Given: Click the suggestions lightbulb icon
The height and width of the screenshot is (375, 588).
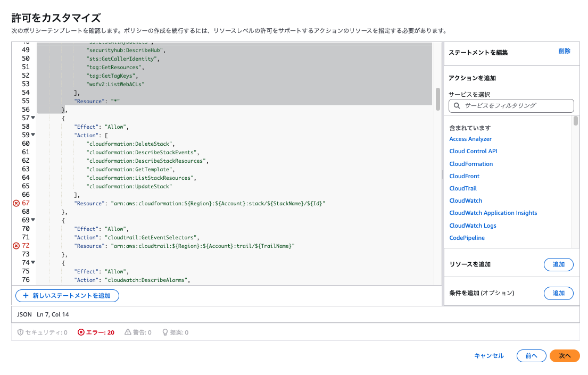Looking at the screenshot, I should tap(165, 332).
